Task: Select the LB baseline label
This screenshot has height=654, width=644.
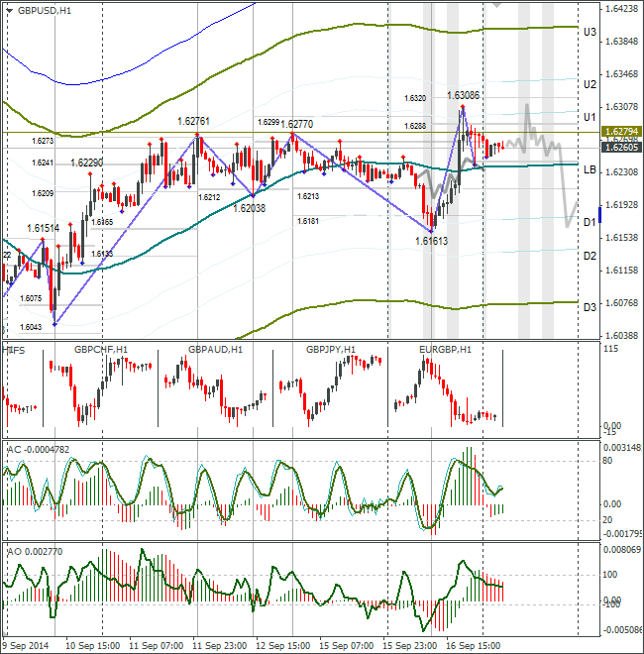Action: coord(590,169)
